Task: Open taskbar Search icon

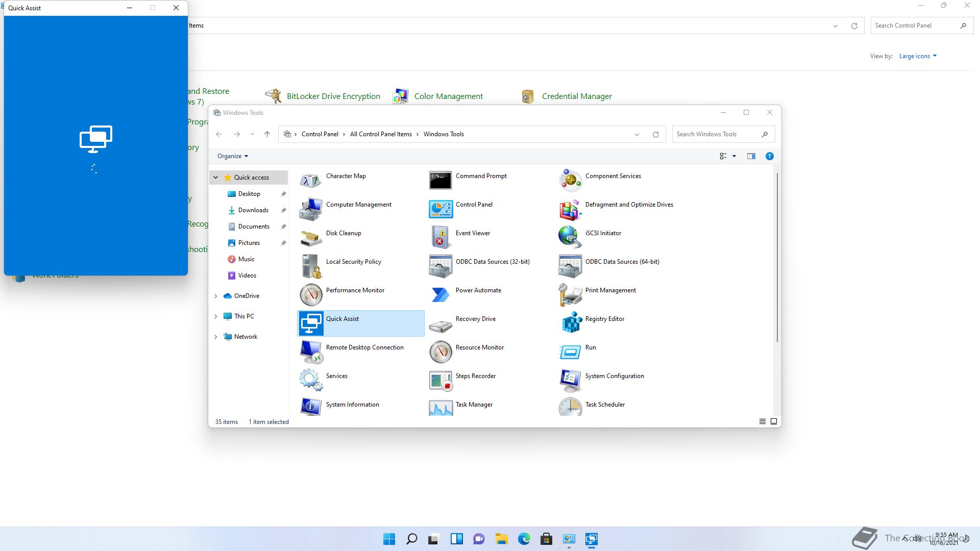Action: [x=411, y=539]
